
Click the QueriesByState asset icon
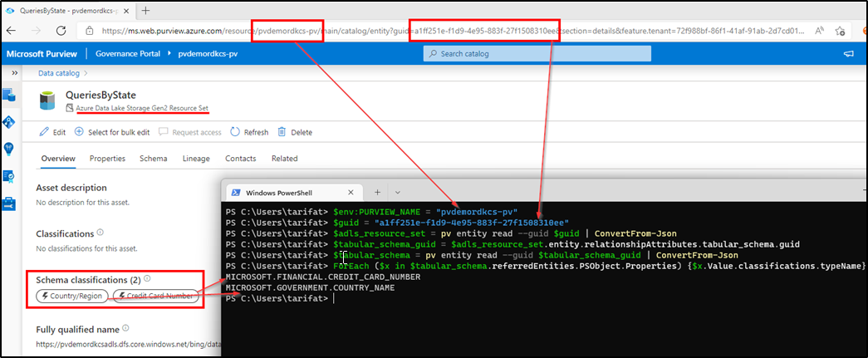pos(47,101)
